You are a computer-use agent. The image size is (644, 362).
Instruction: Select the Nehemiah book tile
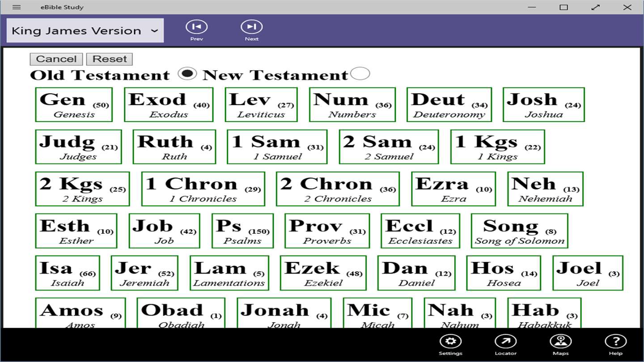point(545,189)
